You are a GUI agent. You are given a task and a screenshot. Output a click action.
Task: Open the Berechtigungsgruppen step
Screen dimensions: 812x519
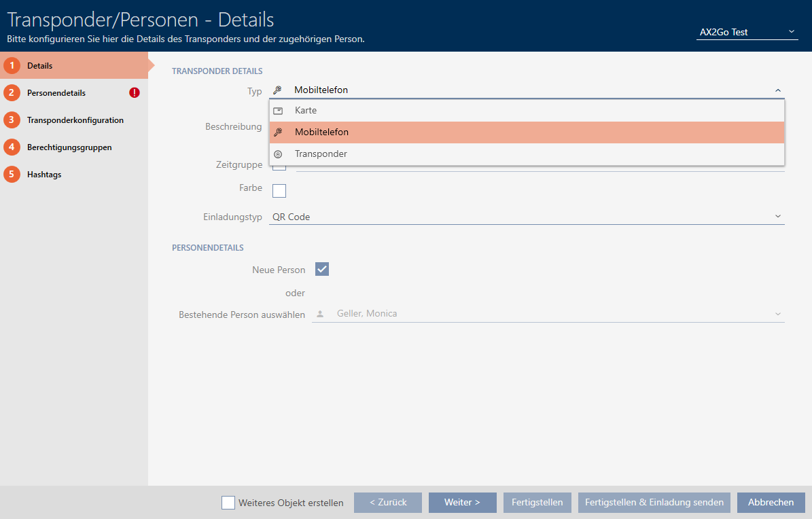[69, 147]
